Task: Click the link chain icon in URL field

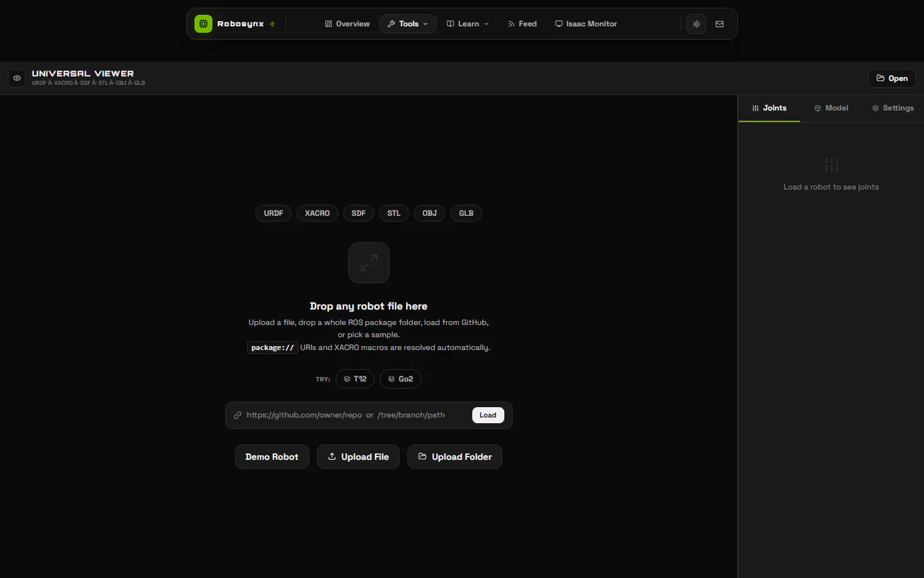Action: (x=237, y=416)
